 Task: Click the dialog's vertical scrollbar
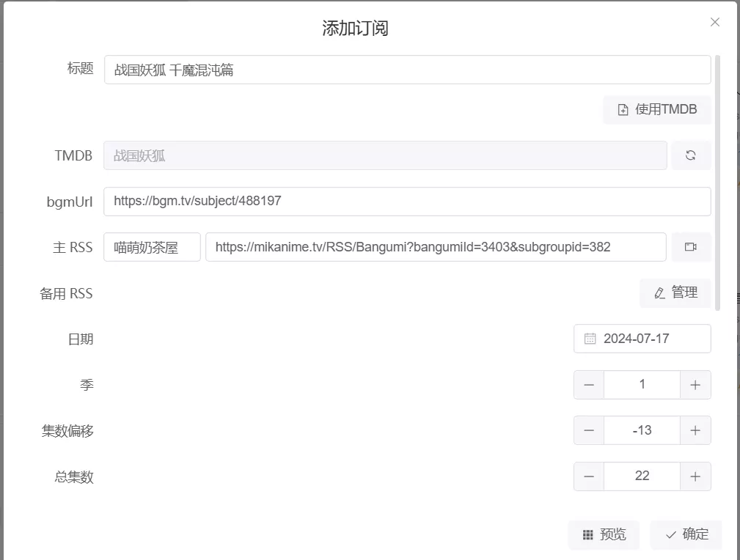click(x=717, y=183)
